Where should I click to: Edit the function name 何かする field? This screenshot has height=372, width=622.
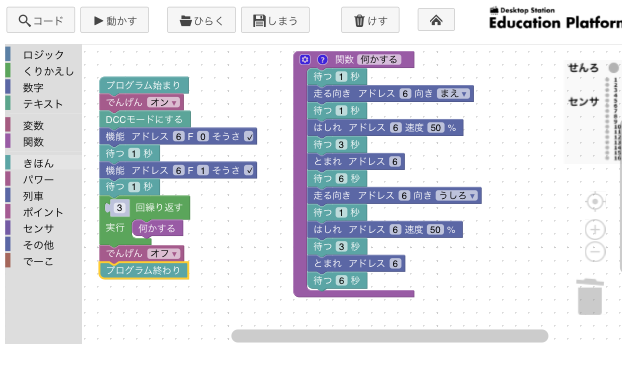(379, 59)
